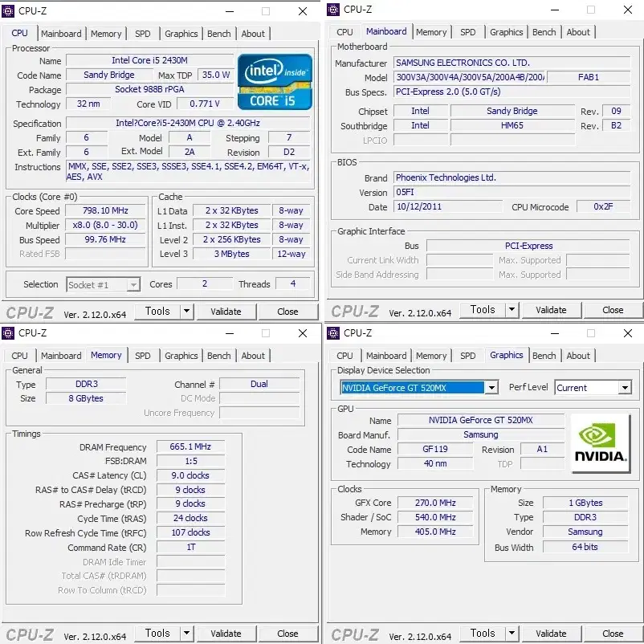The height and width of the screenshot is (644, 644).
Task: Click the GPU Bus Width 64 bits value
Action: [585, 547]
